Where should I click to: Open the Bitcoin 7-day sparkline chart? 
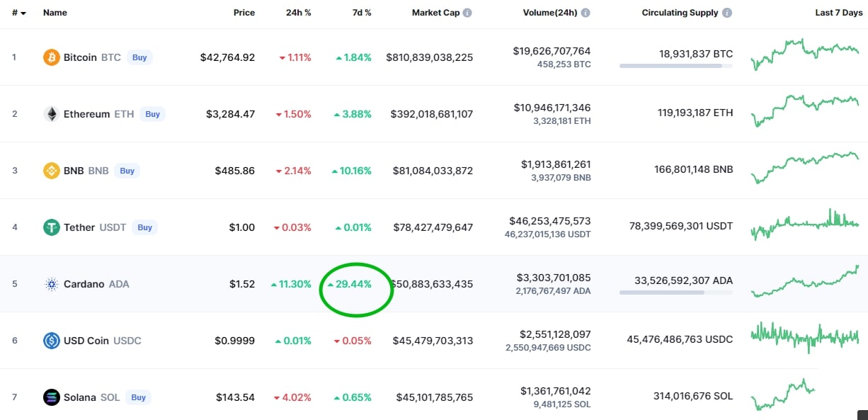[x=805, y=55]
